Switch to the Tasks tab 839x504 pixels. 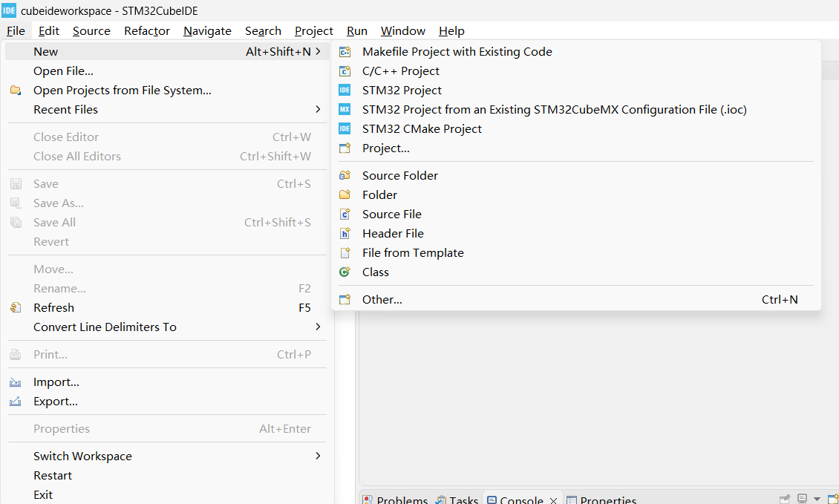click(457, 500)
